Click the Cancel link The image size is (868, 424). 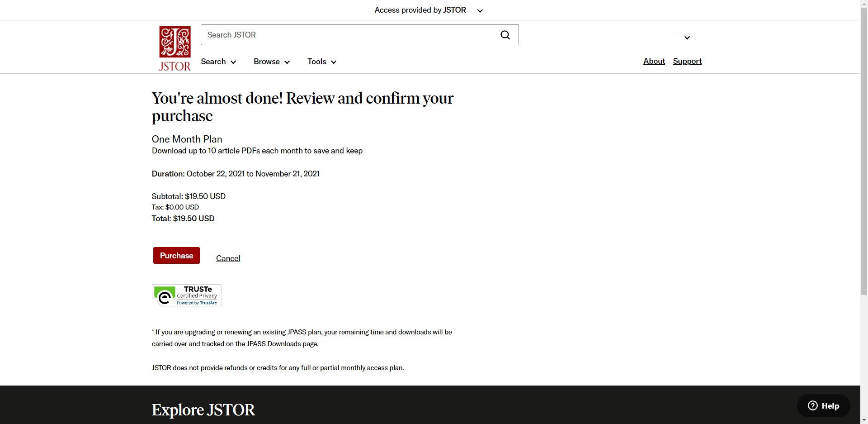228,258
